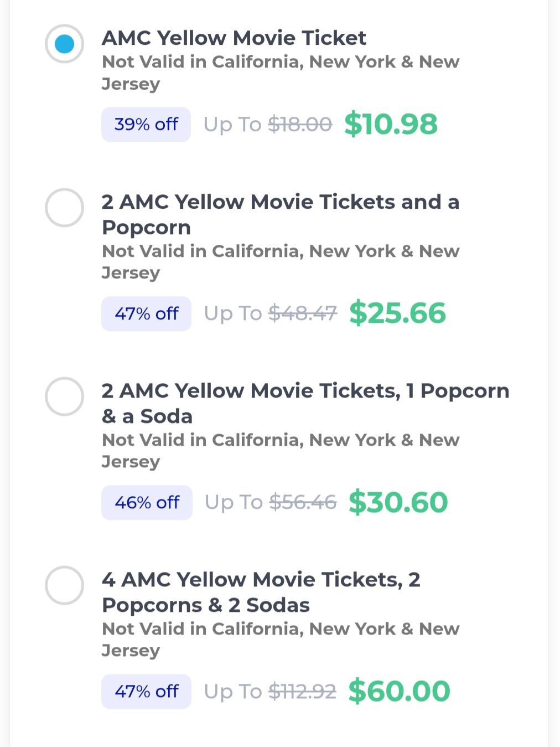
Task: Click the 46% off badge
Action: coord(147,502)
